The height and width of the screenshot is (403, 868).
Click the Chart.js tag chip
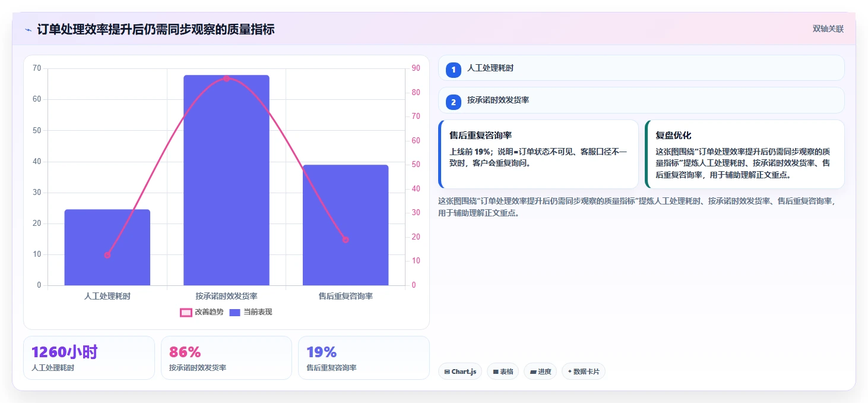pyautogui.click(x=460, y=371)
